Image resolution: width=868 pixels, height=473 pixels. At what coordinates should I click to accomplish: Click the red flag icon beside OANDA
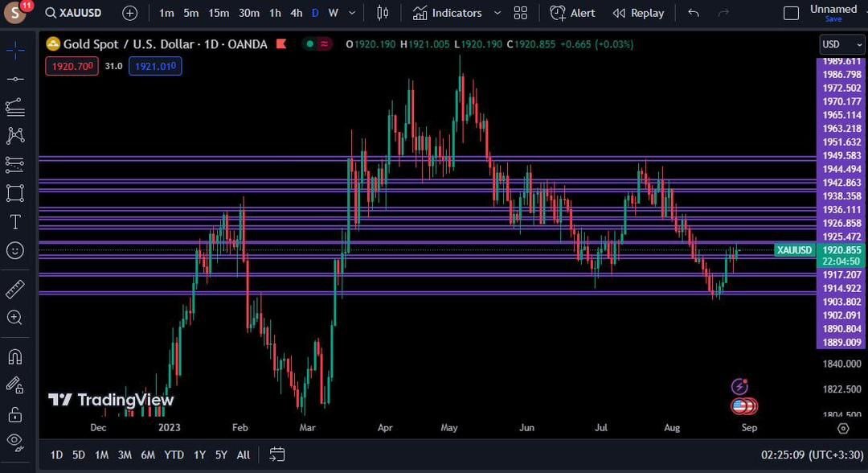pyautogui.click(x=281, y=43)
